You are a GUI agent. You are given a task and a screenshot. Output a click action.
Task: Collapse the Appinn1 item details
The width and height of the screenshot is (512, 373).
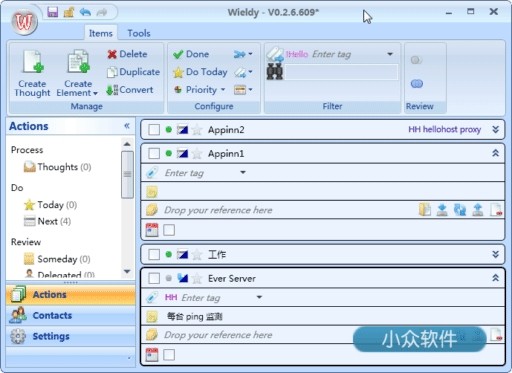tap(496, 153)
